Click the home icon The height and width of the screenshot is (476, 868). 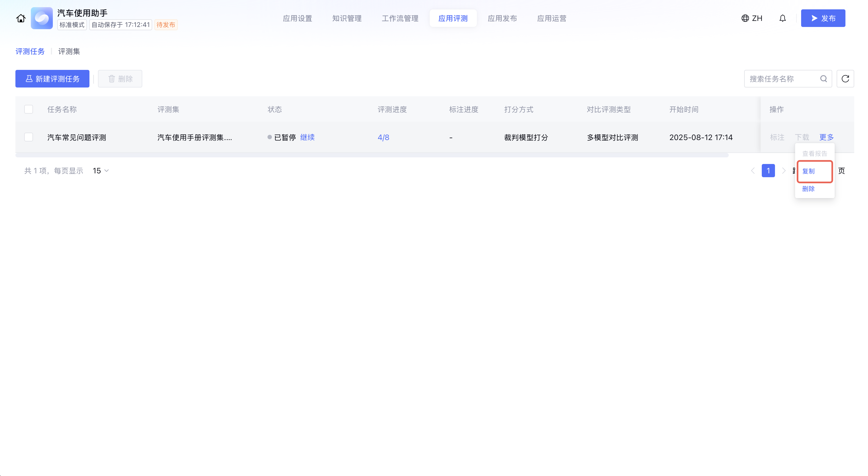(21, 18)
